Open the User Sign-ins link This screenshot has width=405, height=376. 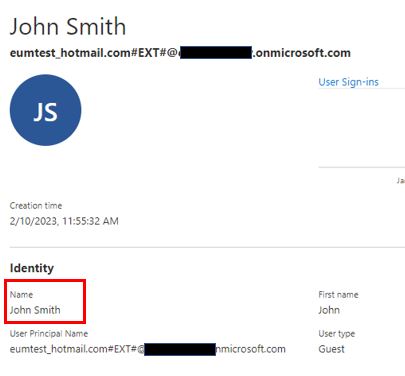click(348, 82)
